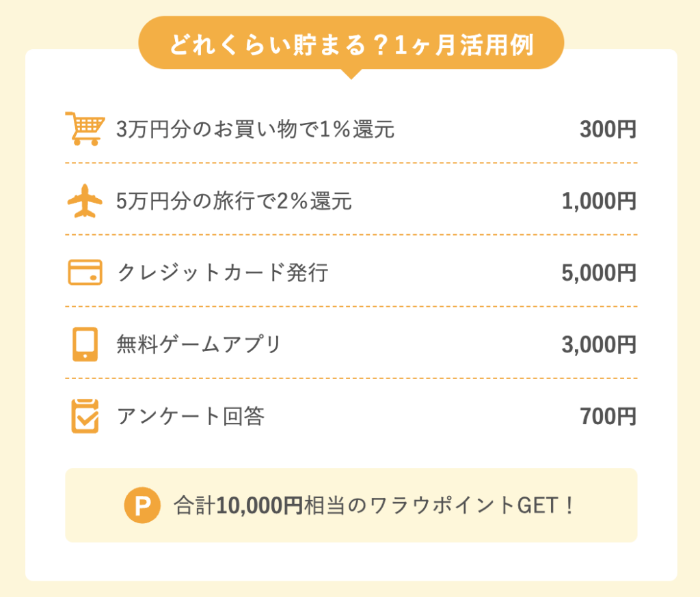Click the クレジットカード発行 label
This screenshot has height=597, width=700.
click(223, 273)
